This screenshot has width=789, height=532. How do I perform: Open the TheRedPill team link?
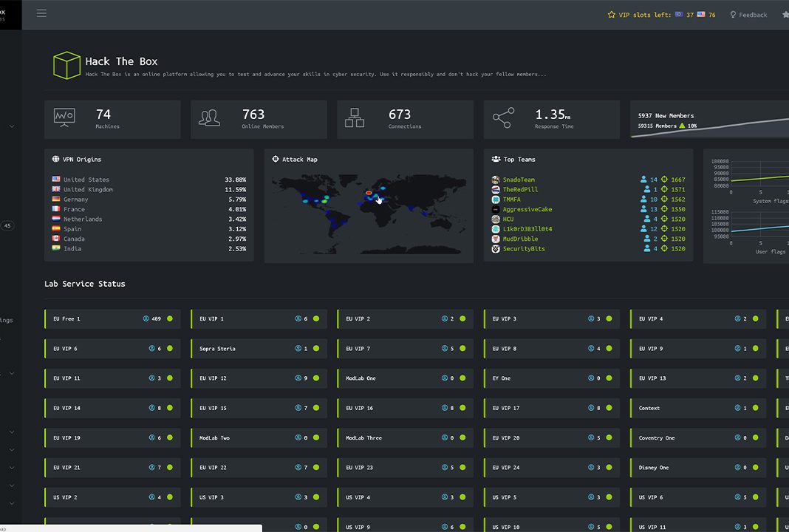tap(520, 190)
